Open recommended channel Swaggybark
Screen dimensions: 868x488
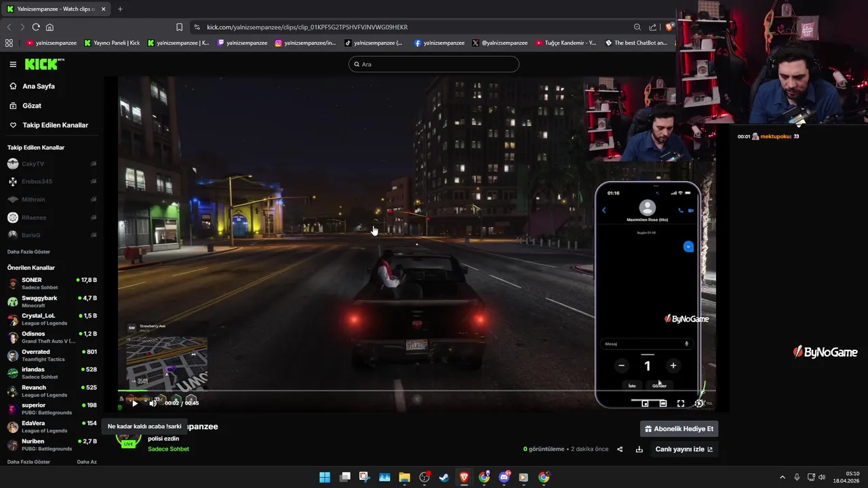pyautogui.click(x=52, y=302)
